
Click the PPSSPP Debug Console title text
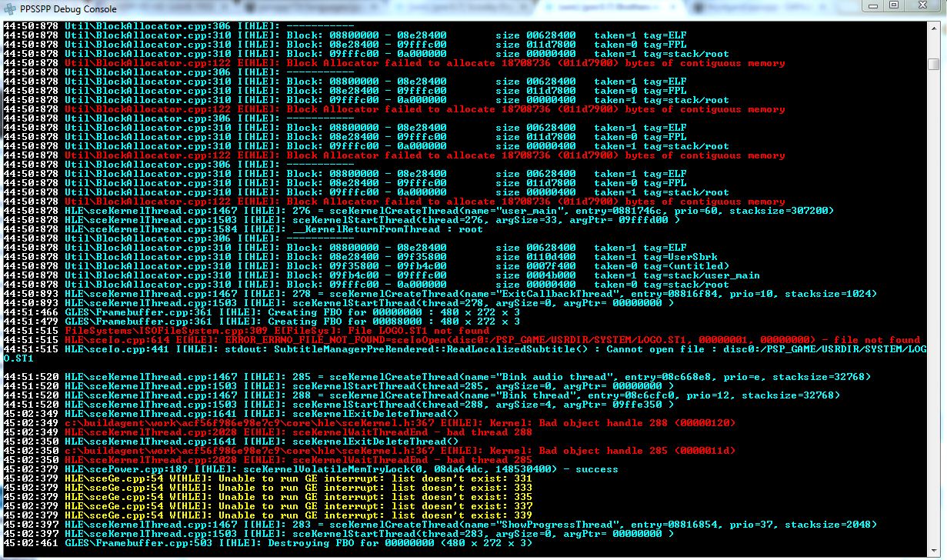pos(68,9)
